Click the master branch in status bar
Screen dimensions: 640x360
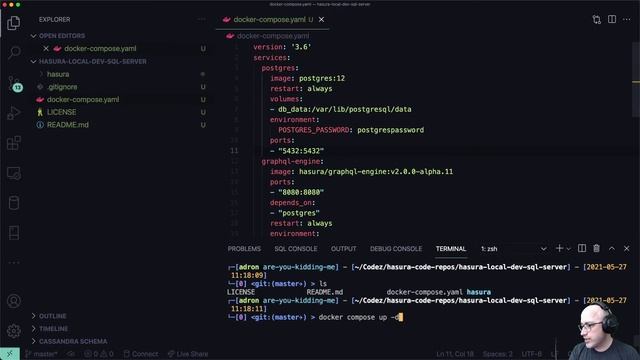point(41,354)
